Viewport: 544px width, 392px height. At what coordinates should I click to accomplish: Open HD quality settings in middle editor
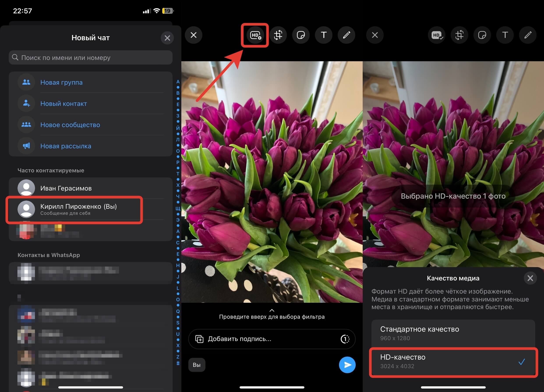pos(255,35)
